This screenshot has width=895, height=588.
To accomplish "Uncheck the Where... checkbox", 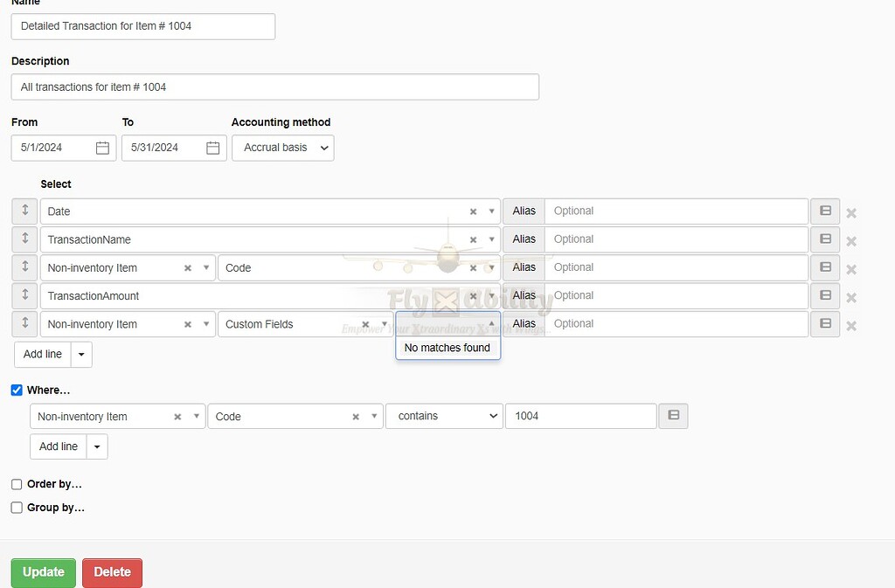I will click(x=16, y=390).
